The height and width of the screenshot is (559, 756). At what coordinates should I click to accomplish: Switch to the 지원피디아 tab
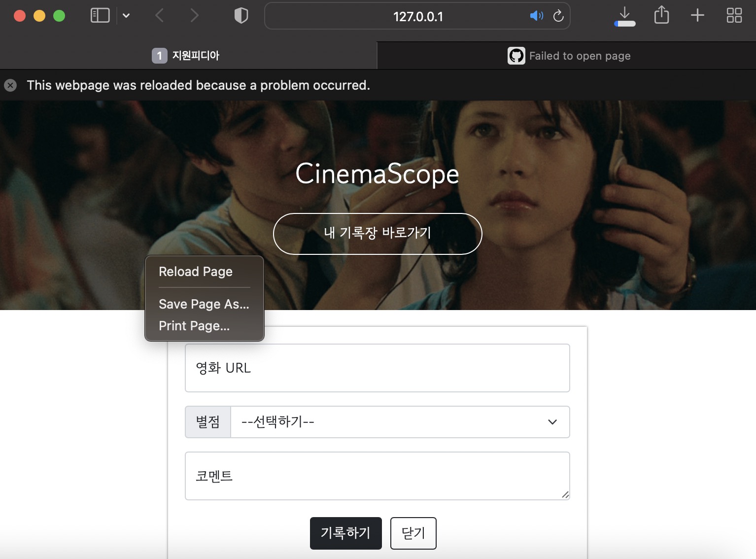[x=188, y=56]
